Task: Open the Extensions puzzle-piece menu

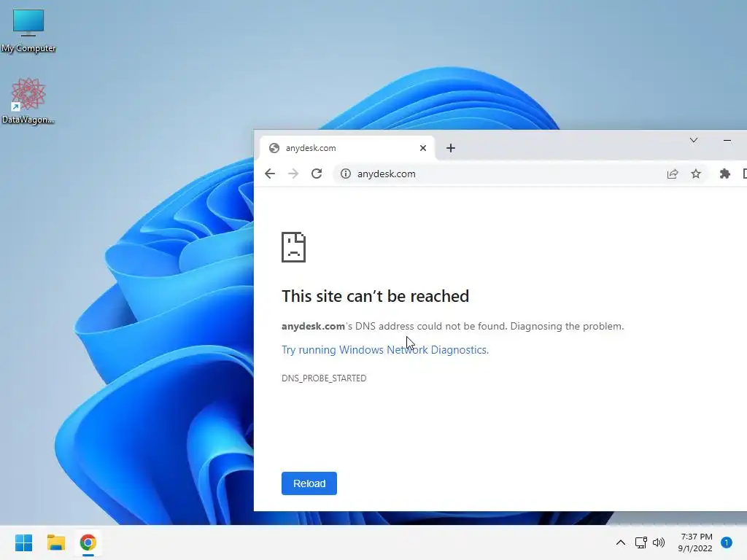Action: pyautogui.click(x=724, y=174)
